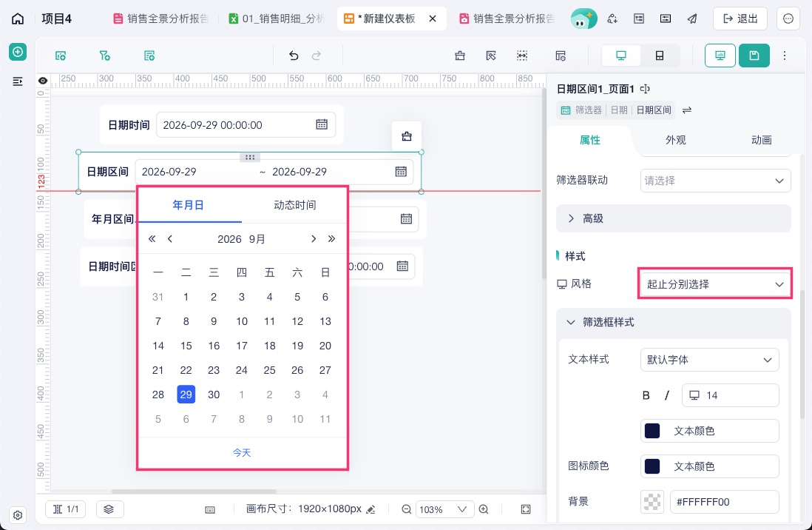This screenshot has width=812, height=530.
Task: Open the 01_销售明细_分析 tab
Action: [x=278, y=19]
